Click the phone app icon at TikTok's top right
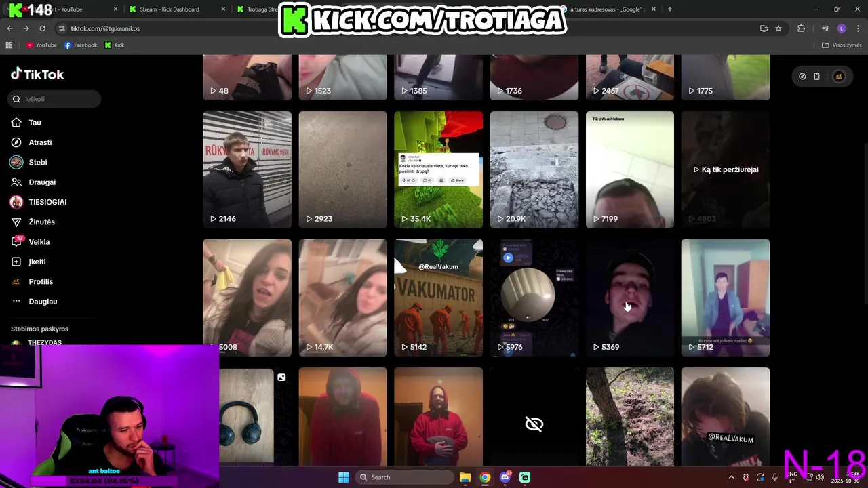868x488 pixels. click(x=816, y=77)
